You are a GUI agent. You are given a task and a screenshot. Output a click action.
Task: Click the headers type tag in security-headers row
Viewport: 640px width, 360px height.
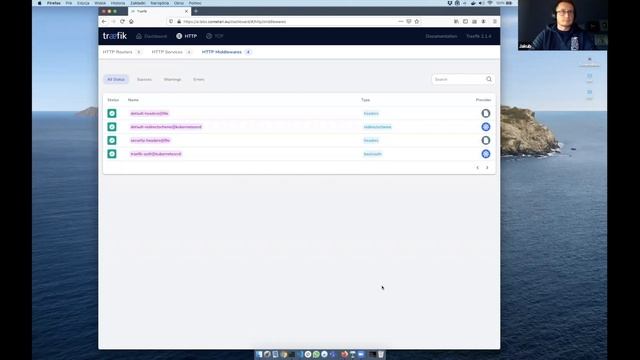click(371, 140)
